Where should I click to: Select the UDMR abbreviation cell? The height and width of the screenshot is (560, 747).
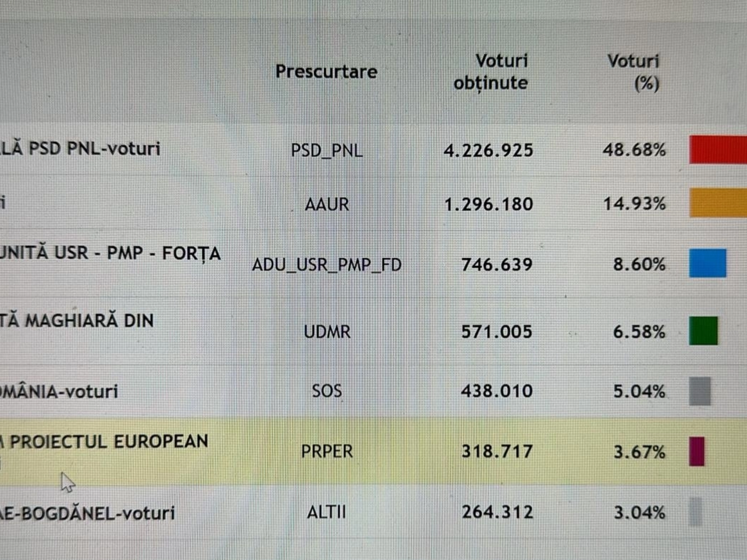[327, 332]
